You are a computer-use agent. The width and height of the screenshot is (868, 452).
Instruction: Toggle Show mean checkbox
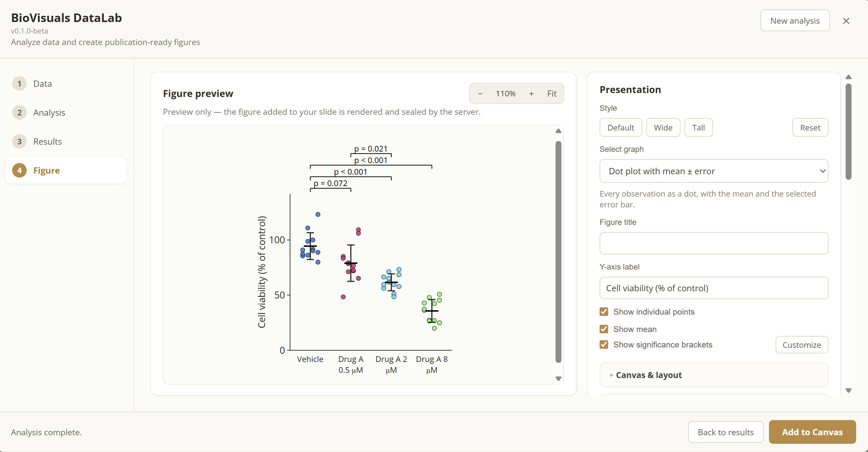click(x=604, y=329)
